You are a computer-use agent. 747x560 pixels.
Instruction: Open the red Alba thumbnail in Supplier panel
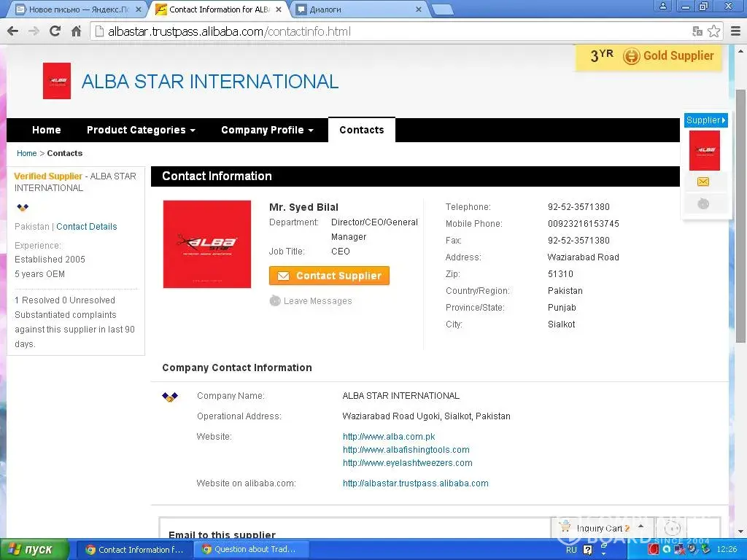pyautogui.click(x=705, y=150)
